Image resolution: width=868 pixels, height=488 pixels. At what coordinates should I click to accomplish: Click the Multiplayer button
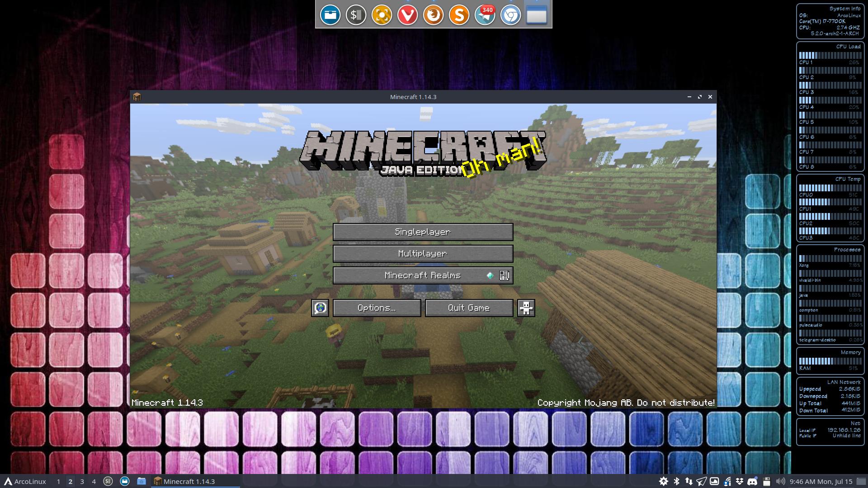[x=423, y=253]
